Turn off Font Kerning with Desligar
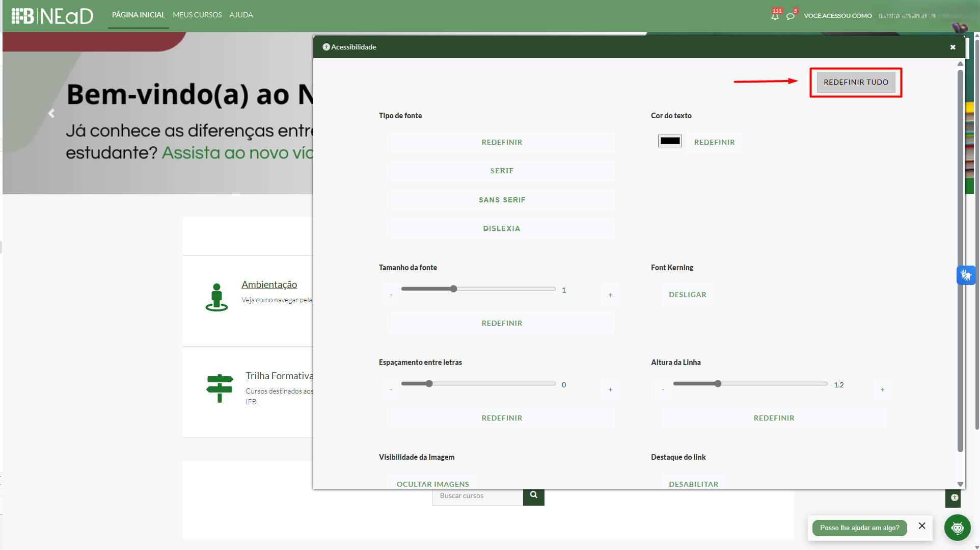This screenshot has width=980, height=550. pos(687,295)
